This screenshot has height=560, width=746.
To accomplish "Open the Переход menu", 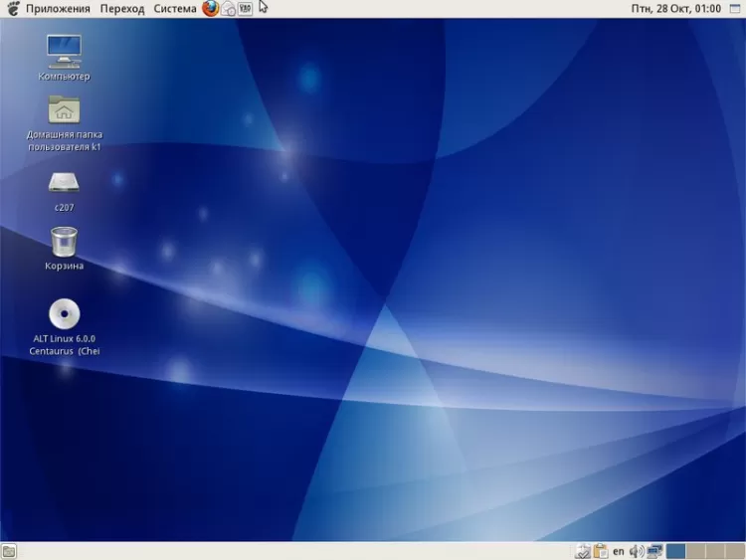I will click(x=121, y=8).
